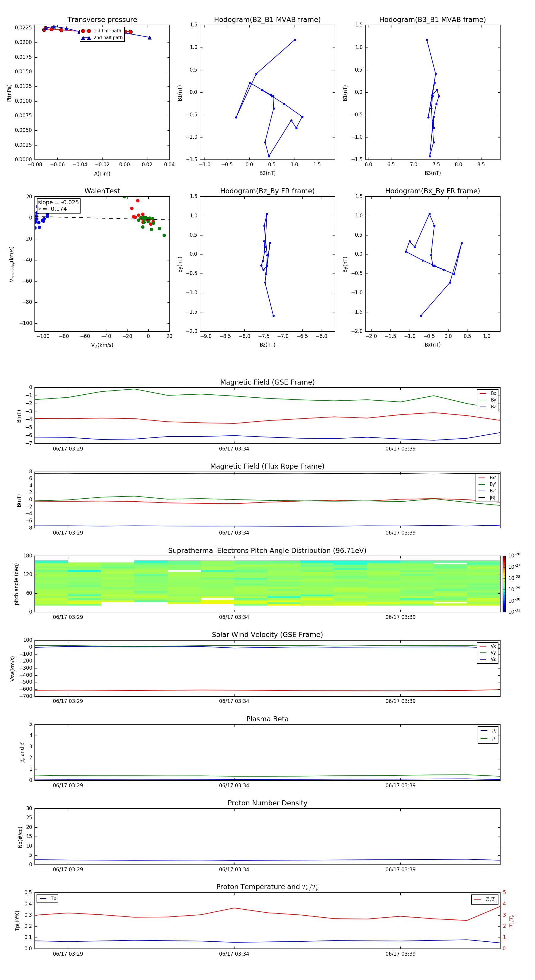Click the 'WalenTest' plot title
Viewport: 535px width, 980px height.
click(x=102, y=191)
